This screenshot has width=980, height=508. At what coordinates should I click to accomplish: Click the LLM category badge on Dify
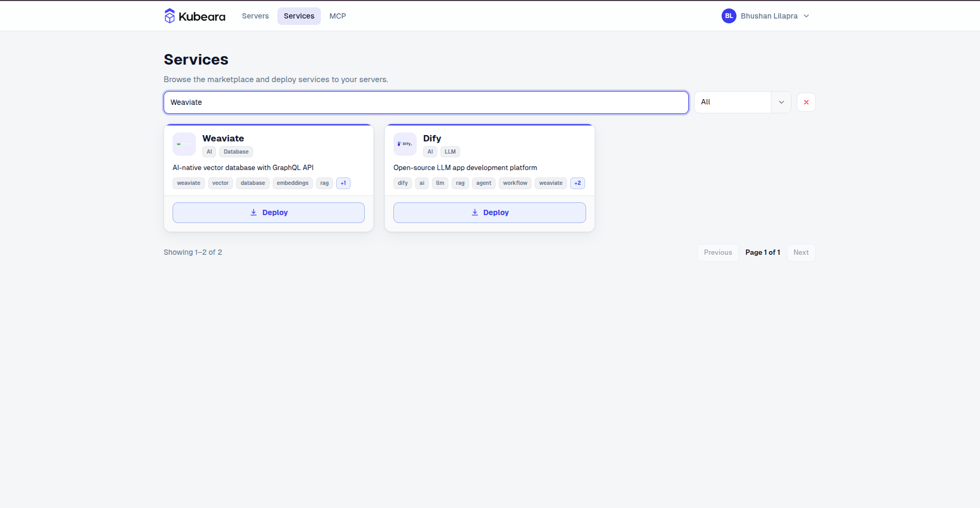pos(450,152)
